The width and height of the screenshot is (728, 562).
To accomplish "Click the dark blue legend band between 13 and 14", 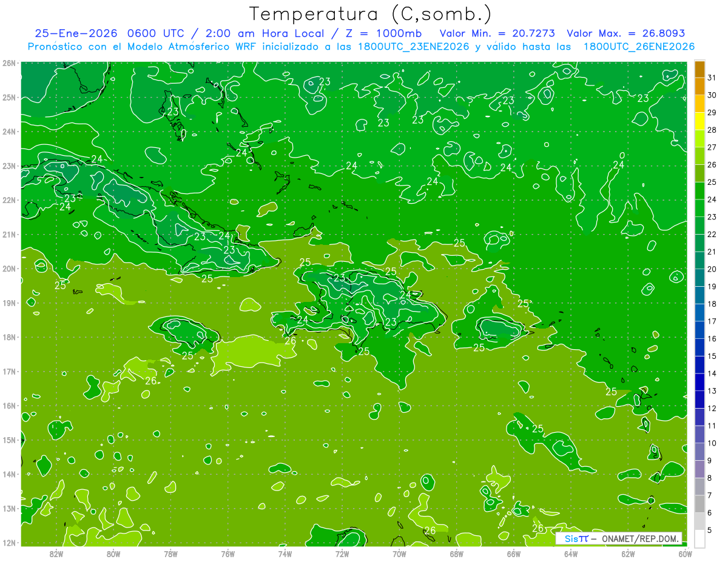I will pyautogui.click(x=699, y=382).
